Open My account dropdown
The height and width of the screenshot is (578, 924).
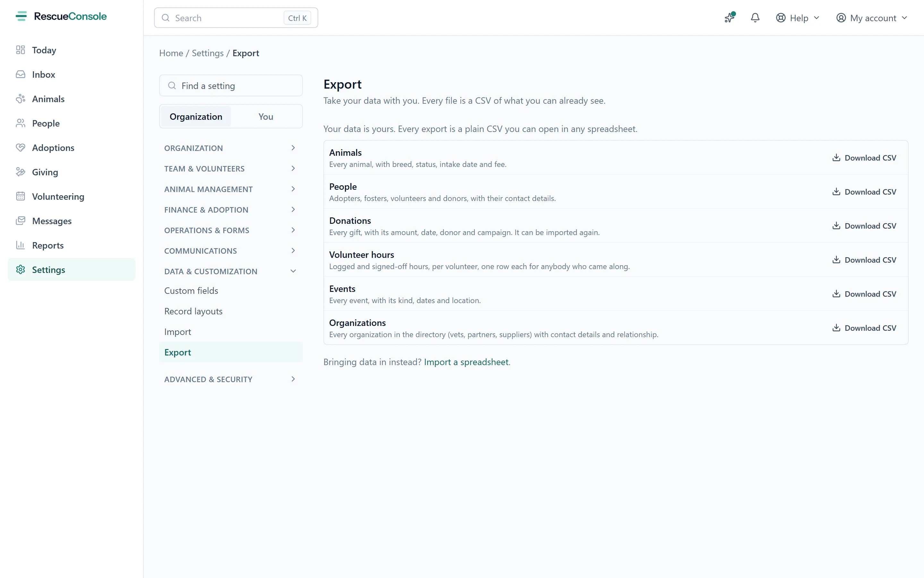click(x=872, y=18)
